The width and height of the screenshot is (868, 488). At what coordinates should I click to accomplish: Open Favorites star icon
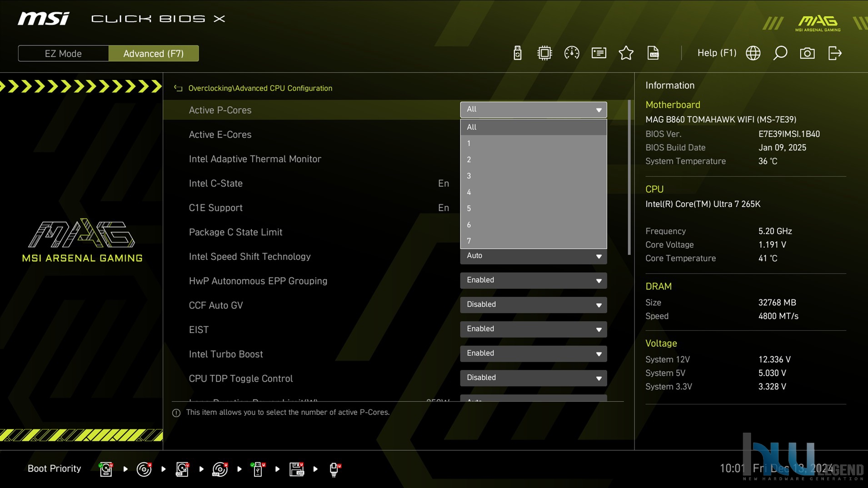pos(626,53)
